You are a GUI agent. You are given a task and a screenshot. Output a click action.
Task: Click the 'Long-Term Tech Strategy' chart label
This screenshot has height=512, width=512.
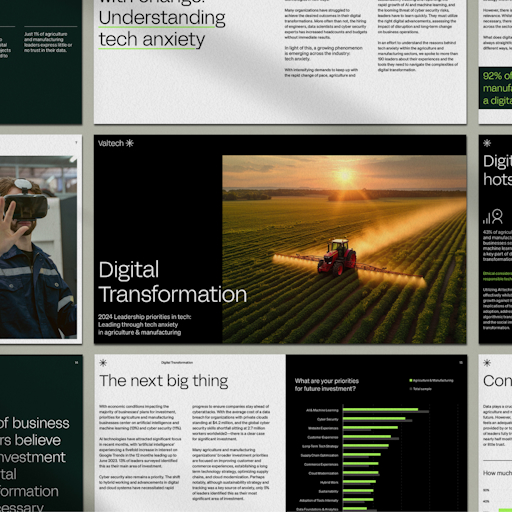point(320,446)
